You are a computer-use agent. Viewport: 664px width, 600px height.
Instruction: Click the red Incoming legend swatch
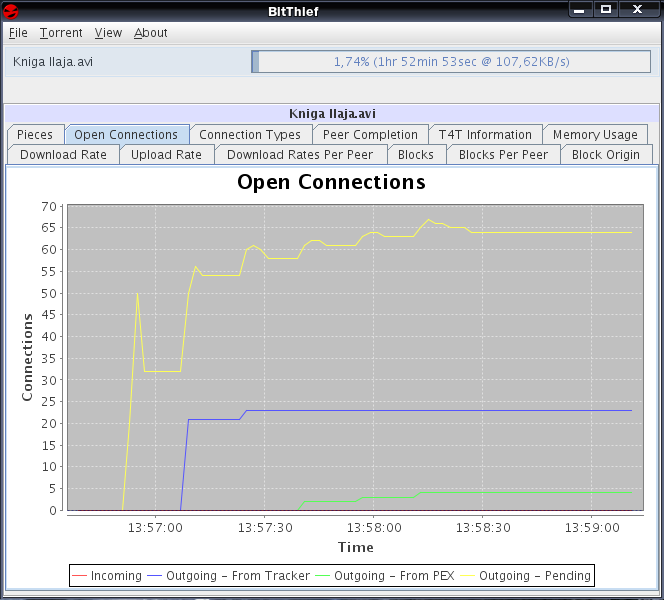[79, 576]
